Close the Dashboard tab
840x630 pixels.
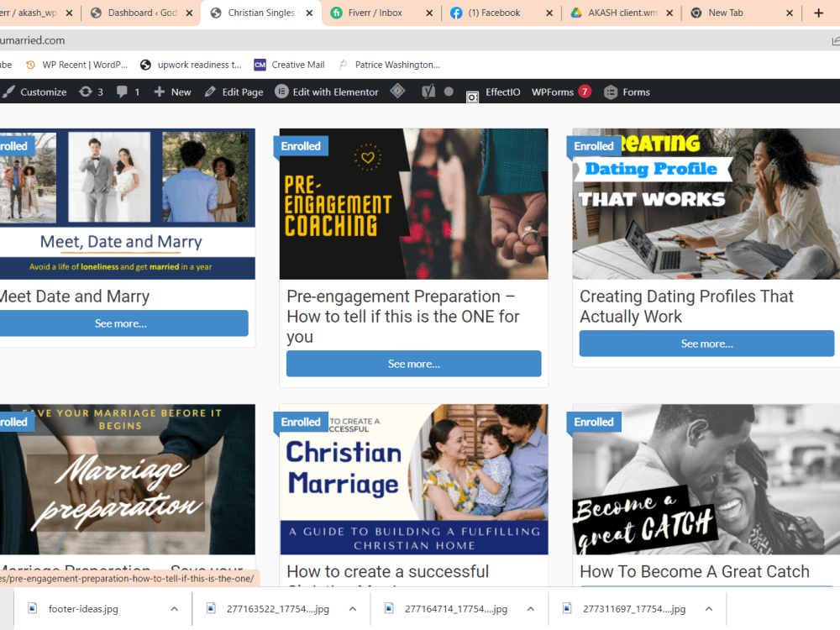click(x=189, y=13)
